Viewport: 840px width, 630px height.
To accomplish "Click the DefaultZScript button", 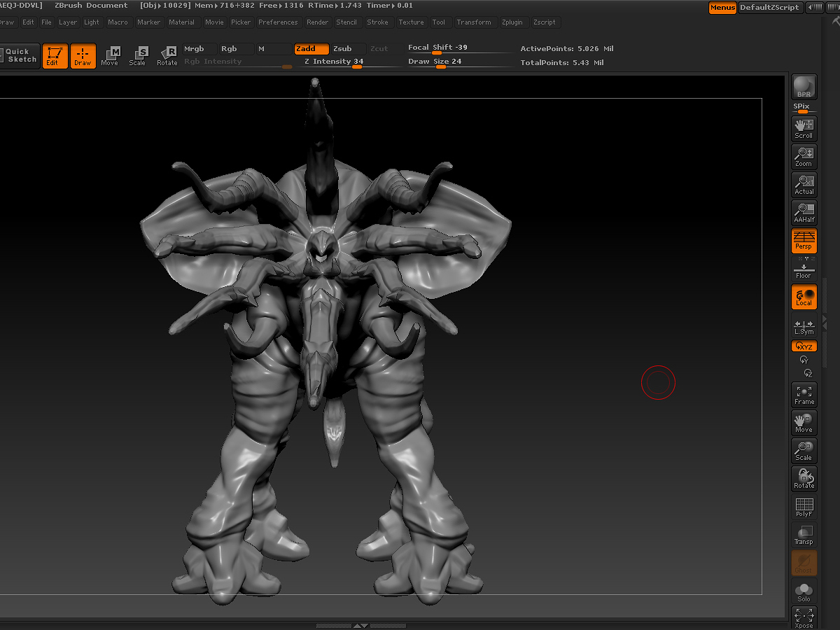I will (x=769, y=8).
